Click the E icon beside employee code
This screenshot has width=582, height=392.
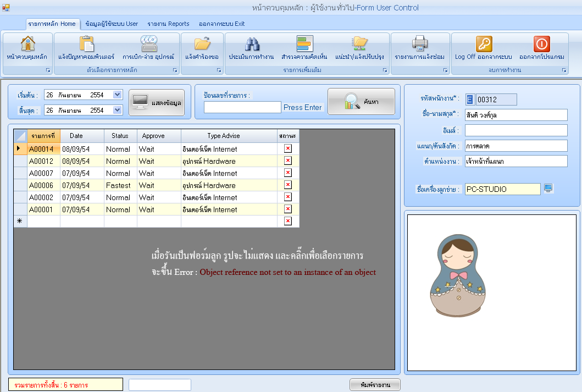click(469, 100)
